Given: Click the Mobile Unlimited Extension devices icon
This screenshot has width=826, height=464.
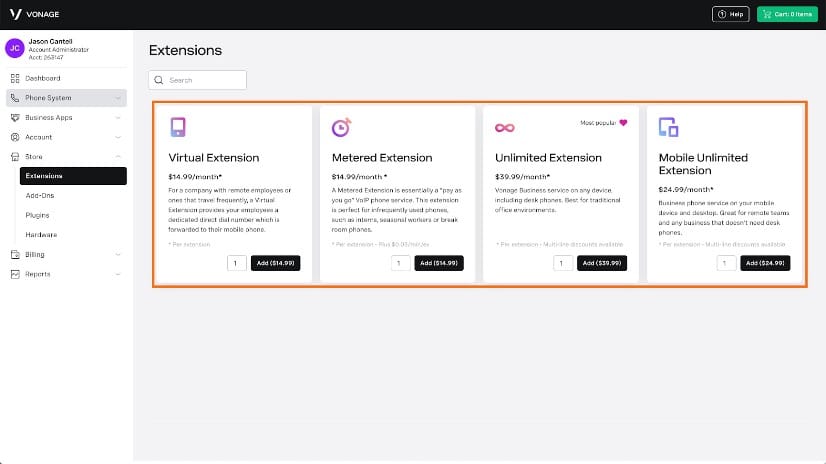Looking at the screenshot, I should tap(668, 127).
